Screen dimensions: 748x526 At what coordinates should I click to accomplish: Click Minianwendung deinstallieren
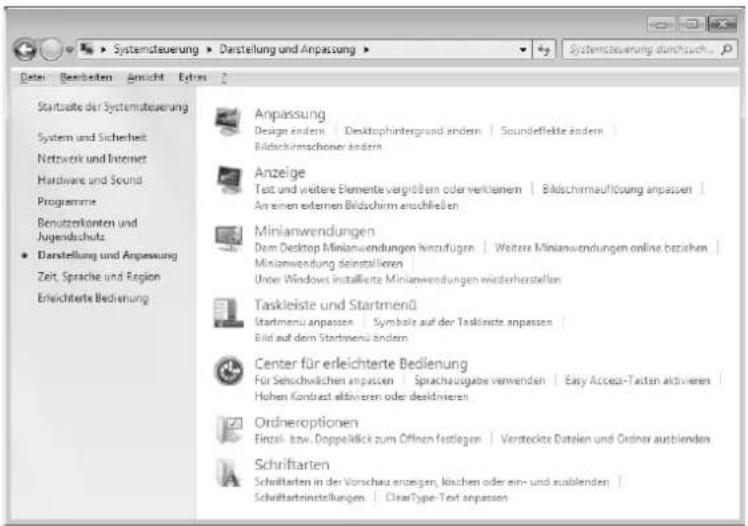pyautogui.click(x=329, y=264)
